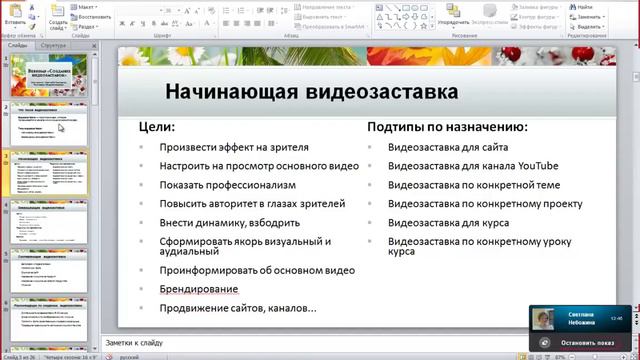The image size is (640, 360).
Task: Switch to the Structure (Структура) pane tab
Action: 53,45
